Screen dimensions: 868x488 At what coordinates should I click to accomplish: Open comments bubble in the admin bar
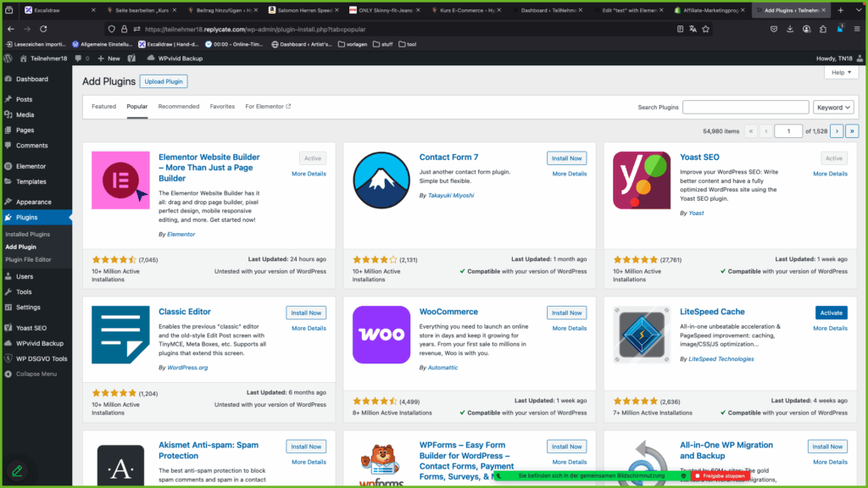coord(82,58)
